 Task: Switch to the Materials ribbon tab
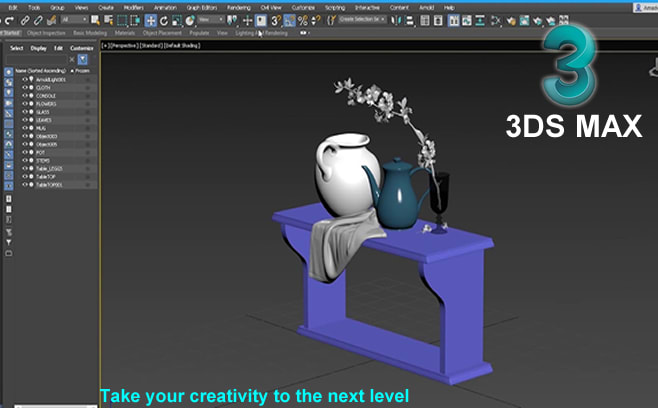125,33
